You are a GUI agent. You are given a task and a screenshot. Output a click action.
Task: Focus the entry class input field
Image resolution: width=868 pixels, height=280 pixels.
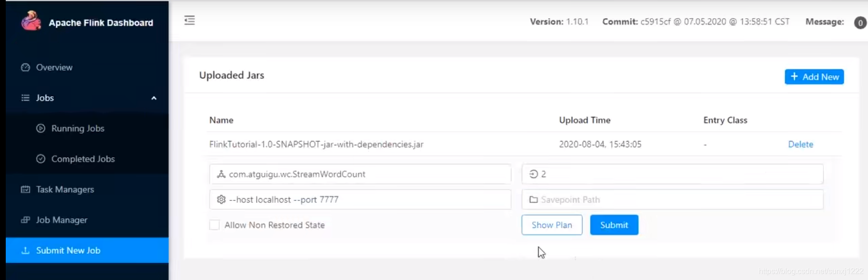click(x=360, y=174)
